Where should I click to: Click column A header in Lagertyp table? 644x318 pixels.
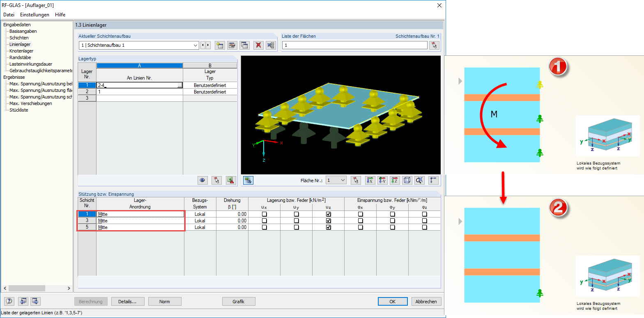[x=140, y=65]
